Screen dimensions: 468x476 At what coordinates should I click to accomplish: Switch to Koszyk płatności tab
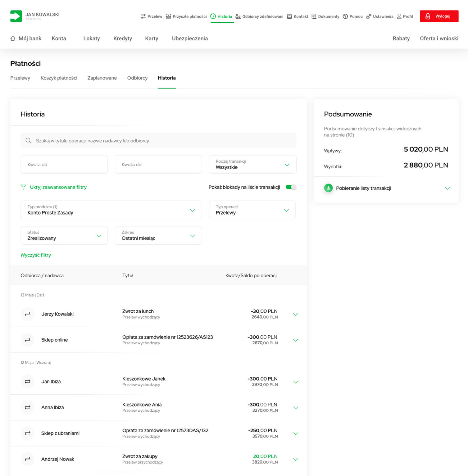coord(59,78)
